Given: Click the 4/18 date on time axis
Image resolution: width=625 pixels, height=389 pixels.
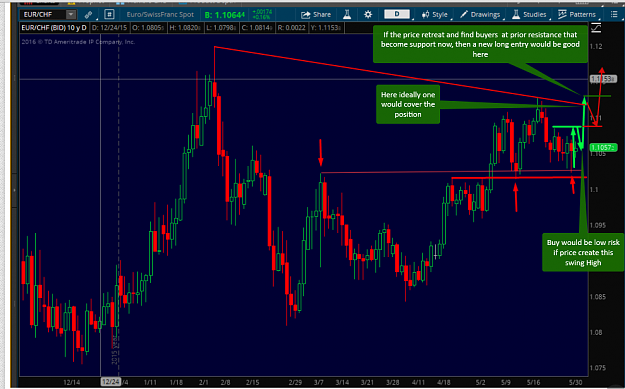Looking at the screenshot, I should coord(444,382).
